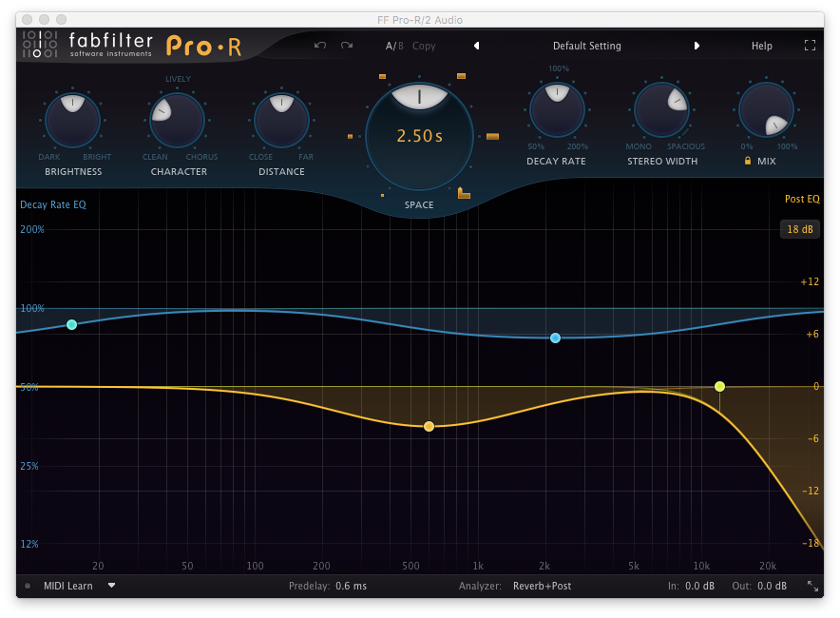This screenshot has width=840, height=618.
Task: Switch between A and B settings
Action: point(393,45)
